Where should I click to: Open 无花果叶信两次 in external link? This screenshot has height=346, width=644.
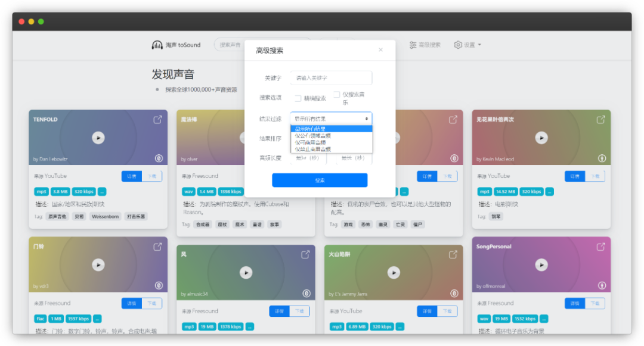(x=600, y=119)
